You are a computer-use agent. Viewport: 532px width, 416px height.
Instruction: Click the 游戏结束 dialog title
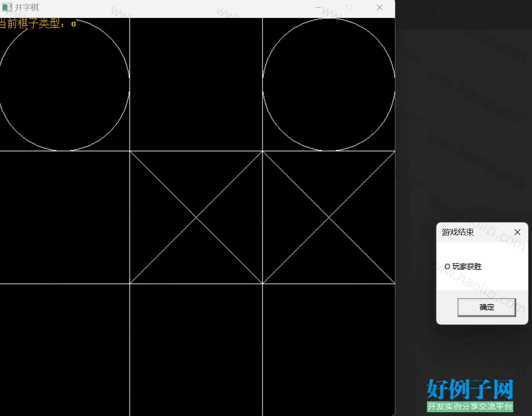tap(458, 232)
